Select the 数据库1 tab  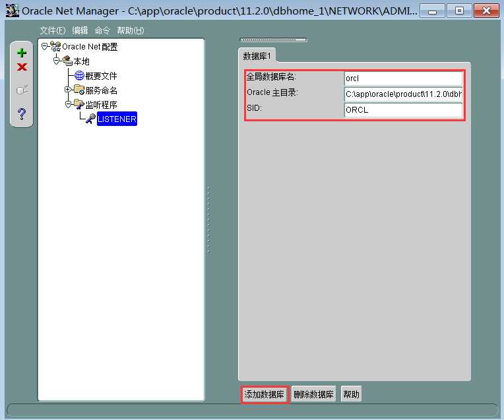(257, 56)
